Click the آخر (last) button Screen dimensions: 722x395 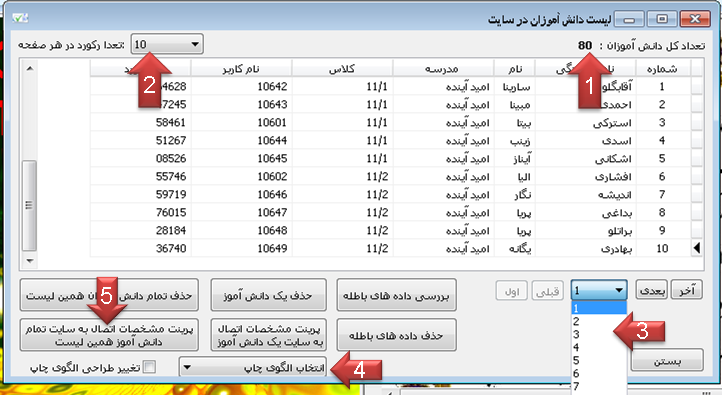(x=686, y=290)
